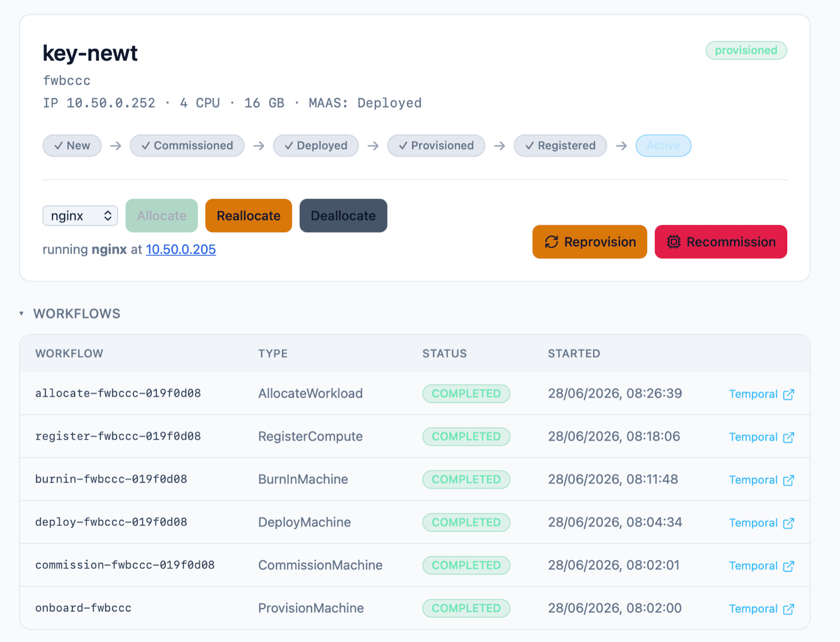Click the DeployMachine type cell

point(304,522)
